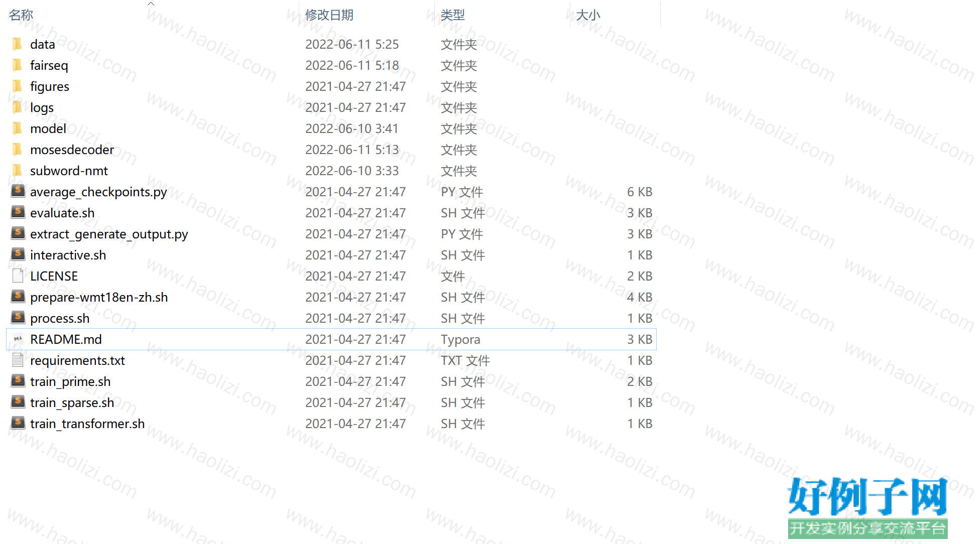Viewport: 980px width, 544px height.
Task: Click the figures folder icon
Action: coord(18,86)
